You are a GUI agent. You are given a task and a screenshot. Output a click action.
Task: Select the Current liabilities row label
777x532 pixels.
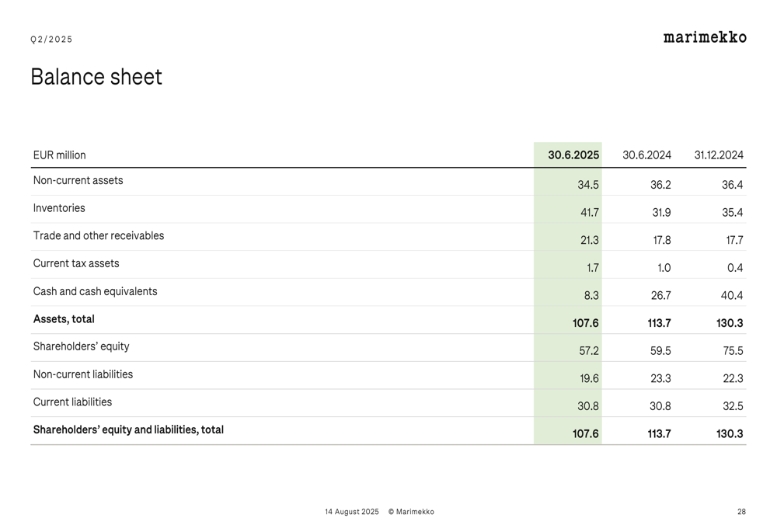(72, 402)
